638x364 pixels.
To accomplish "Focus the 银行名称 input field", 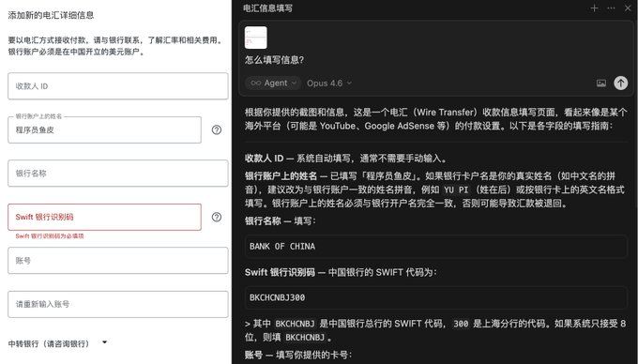I will click(118, 174).
